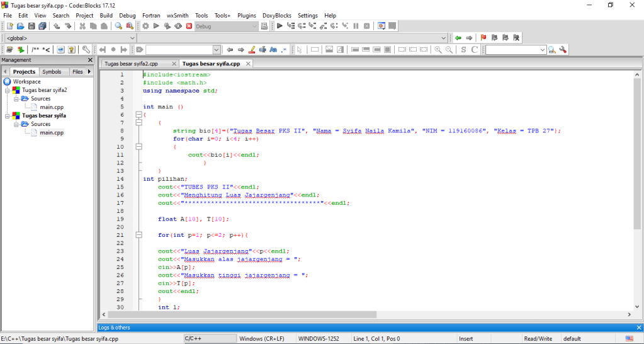Click the Build gear icon
644x344 pixels.
coord(145,26)
